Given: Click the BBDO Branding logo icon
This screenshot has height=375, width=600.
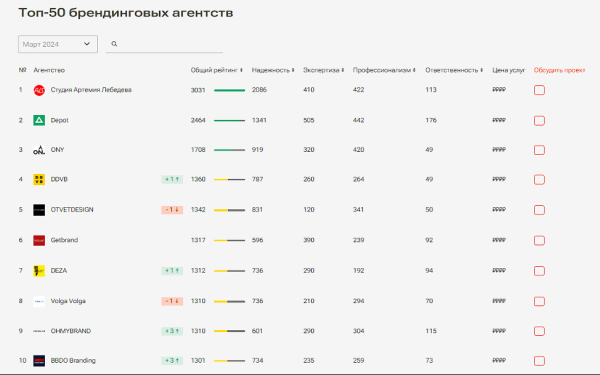Looking at the screenshot, I should tap(39, 360).
